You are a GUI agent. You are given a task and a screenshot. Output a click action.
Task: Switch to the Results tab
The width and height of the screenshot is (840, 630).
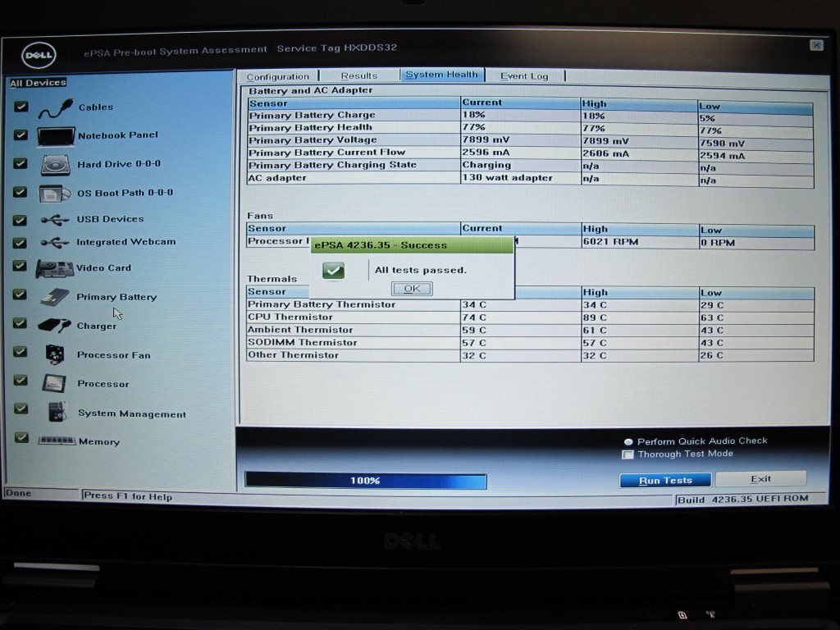click(359, 75)
